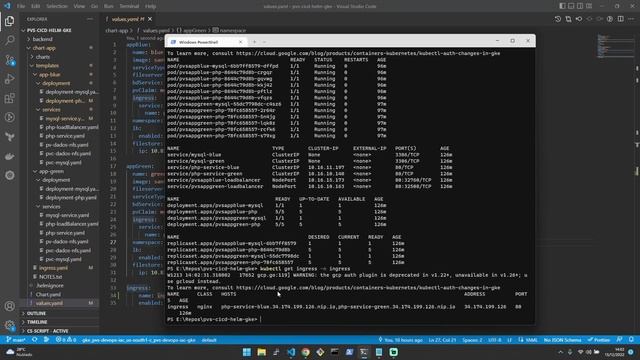Click Spaces: 2 indentation status item
640x360 pixels.
(472, 340)
